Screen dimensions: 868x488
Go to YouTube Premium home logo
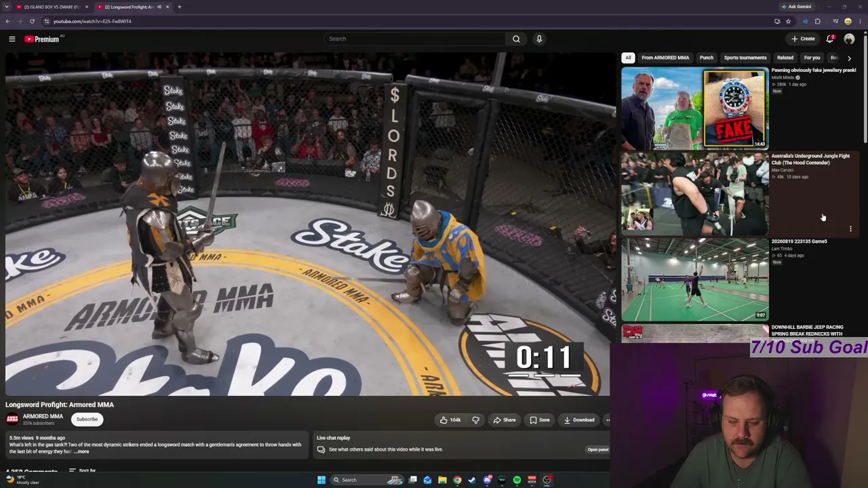tap(42, 39)
